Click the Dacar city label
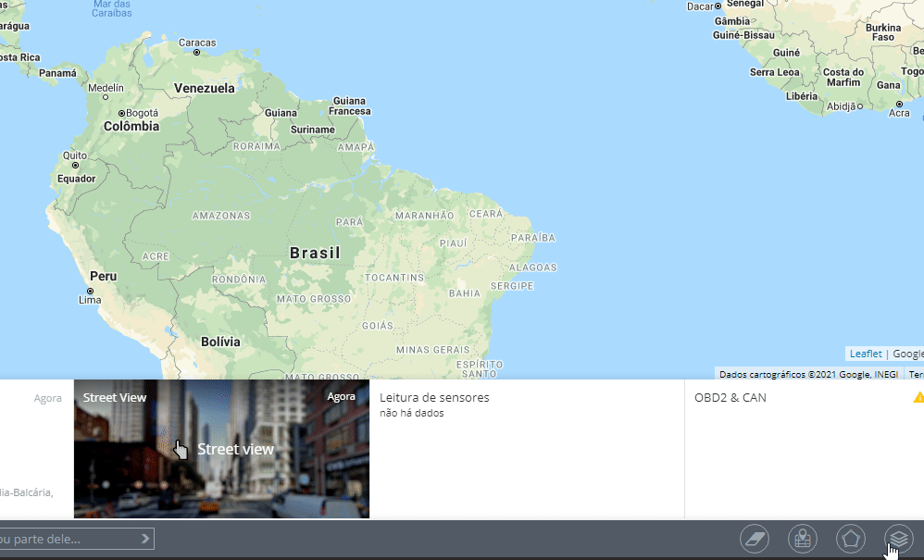924x560 pixels. click(x=700, y=6)
